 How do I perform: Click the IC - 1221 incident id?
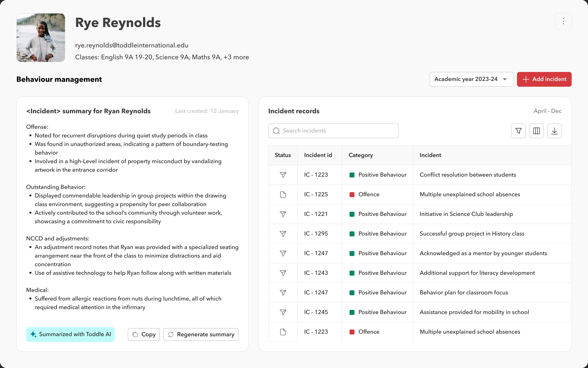coord(316,214)
